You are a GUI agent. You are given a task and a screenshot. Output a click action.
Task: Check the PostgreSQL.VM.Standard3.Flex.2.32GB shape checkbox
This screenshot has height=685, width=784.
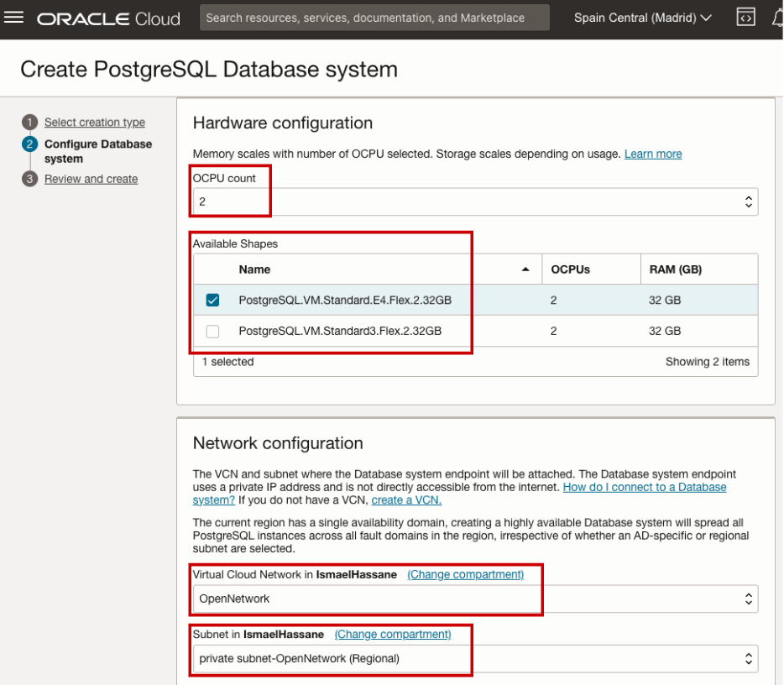tap(212, 331)
